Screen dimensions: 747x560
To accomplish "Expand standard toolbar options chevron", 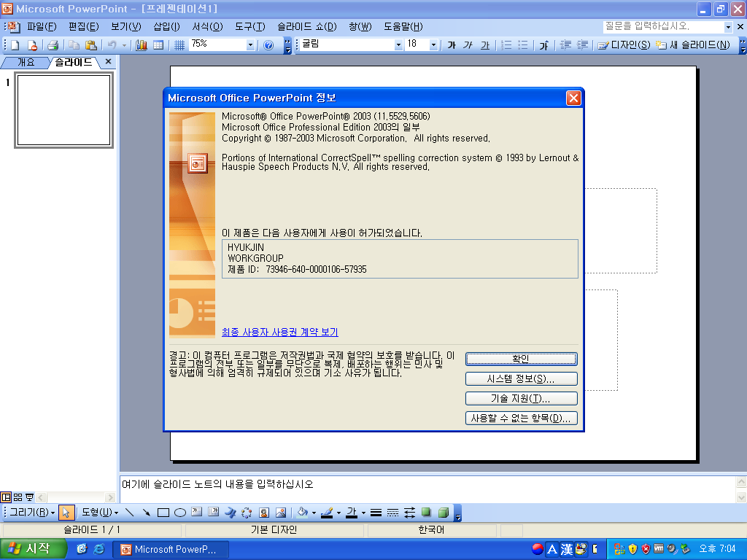I will pos(287,45).
